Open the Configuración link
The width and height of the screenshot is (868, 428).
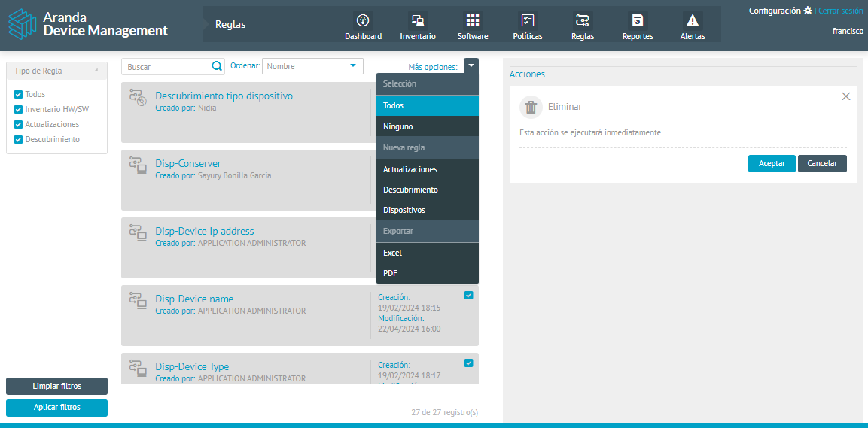[x=775, y=11]
